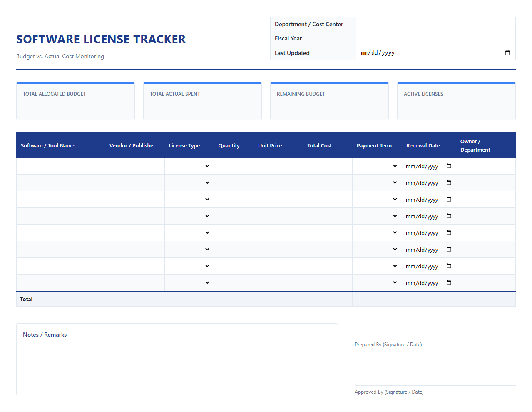This screenshot has height=412, width=532.
Task: Focus the Last Updated date field
Action: click(x=436, y=53)
